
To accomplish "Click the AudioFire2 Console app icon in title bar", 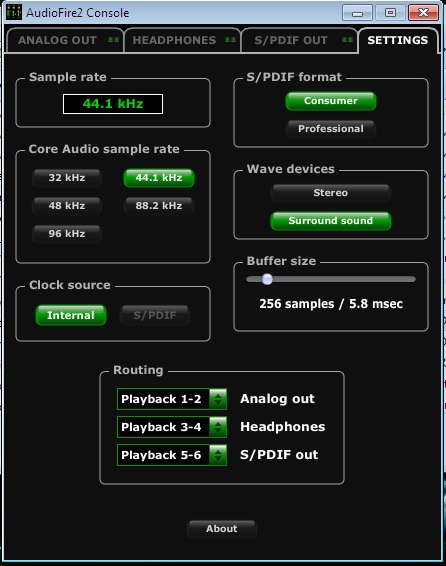I will (x=14, y=13).
